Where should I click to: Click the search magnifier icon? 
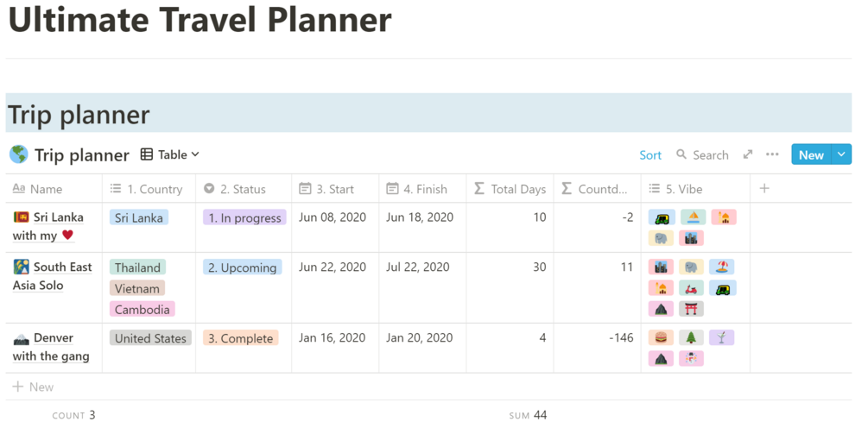coord(681,154)
